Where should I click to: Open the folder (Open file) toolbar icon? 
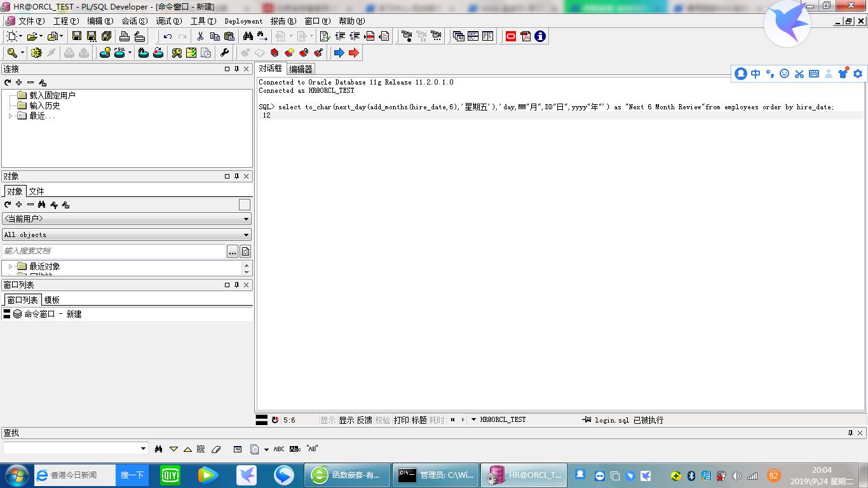tap(32, 36)
